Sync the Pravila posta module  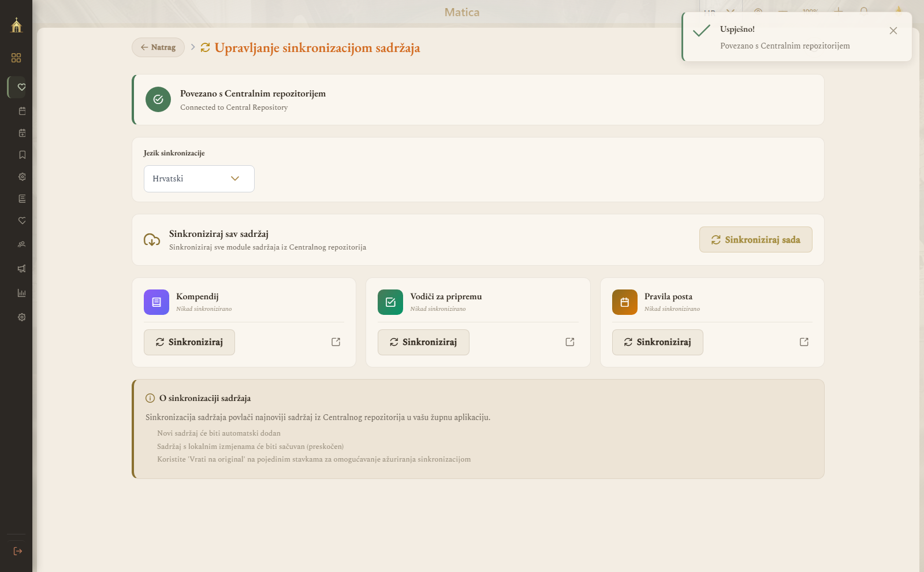click(x=658, y=342)
